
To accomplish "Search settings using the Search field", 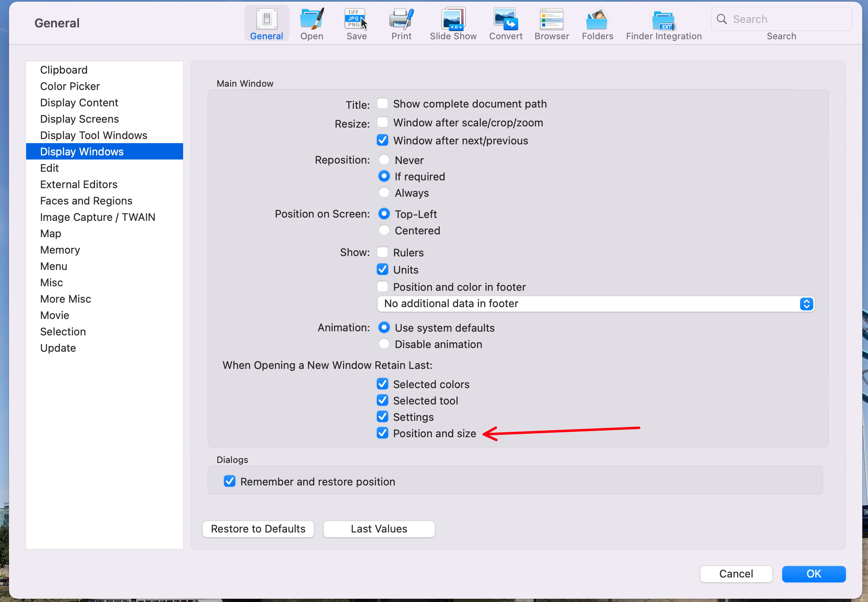I will point(780,19).
